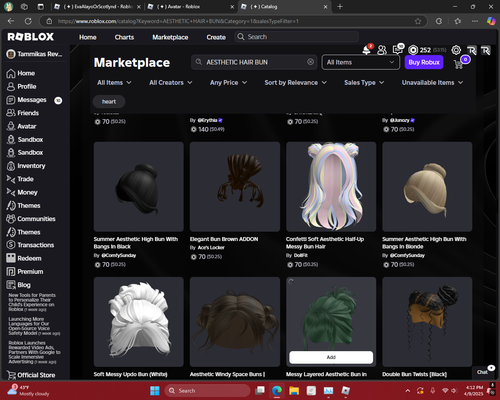Go to Charts in top navigation
The width and height of the screenshot is (500, 400).
coord(124,37)
